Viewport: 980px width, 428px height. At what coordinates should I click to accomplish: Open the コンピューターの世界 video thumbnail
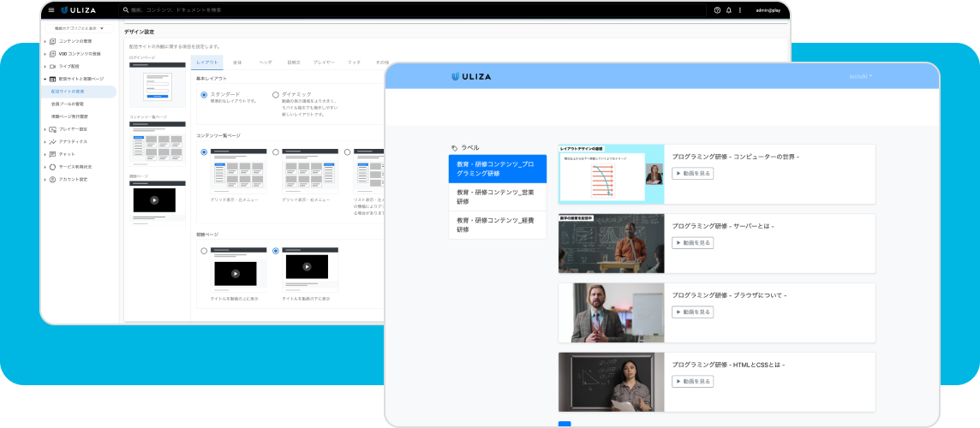612,174
